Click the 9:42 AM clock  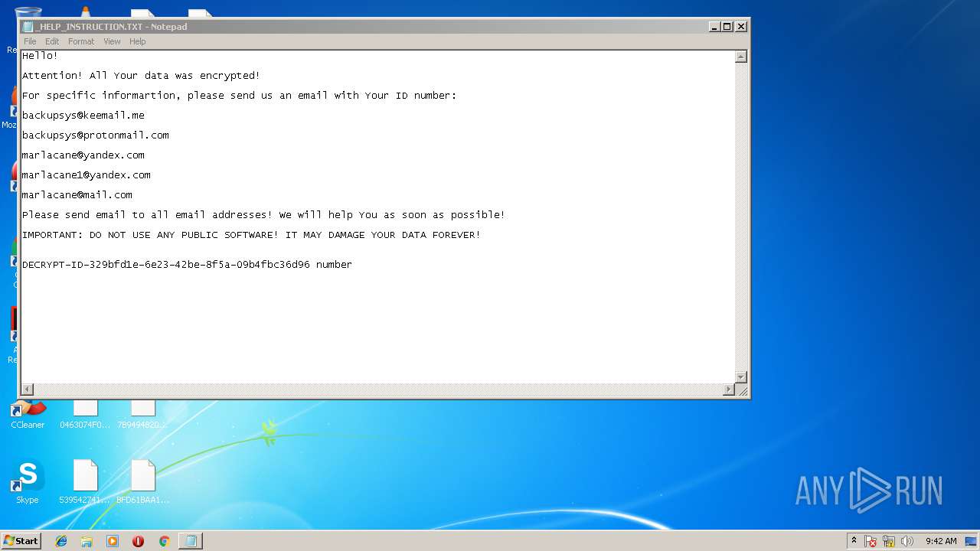941,541
